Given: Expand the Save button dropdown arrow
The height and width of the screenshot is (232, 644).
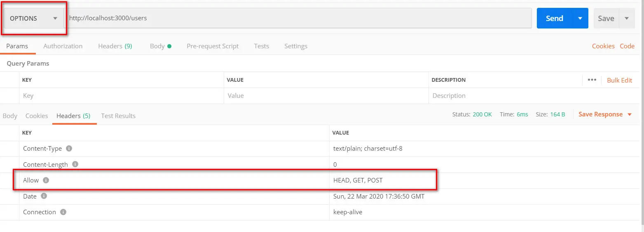Looking at the screenshot, I should coord(627,18).
